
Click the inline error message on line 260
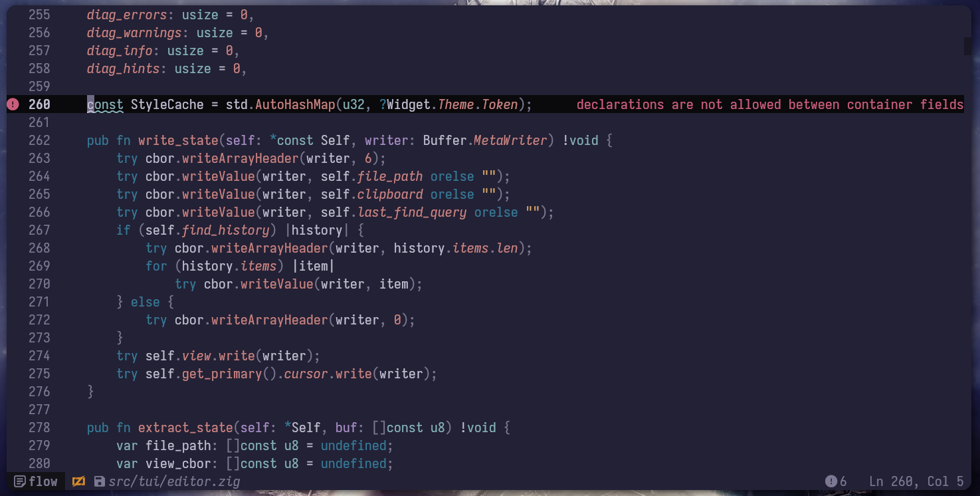pos(769,104)
